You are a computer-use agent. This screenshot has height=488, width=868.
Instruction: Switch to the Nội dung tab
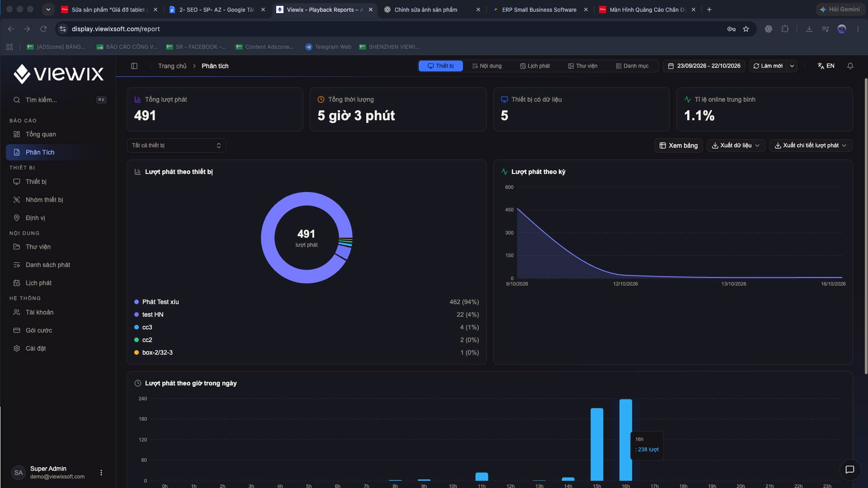(x=487, y=66)
